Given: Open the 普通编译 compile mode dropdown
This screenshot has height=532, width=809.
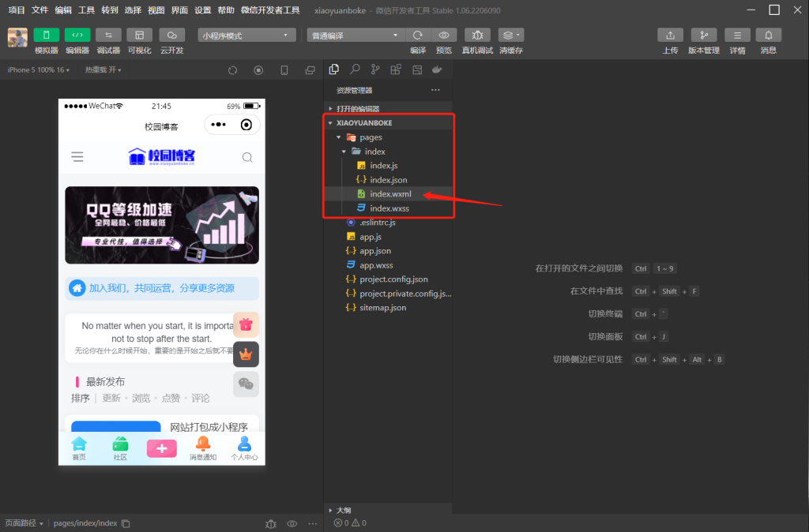Looking at the screenshot, I should [x=355, y=36].
